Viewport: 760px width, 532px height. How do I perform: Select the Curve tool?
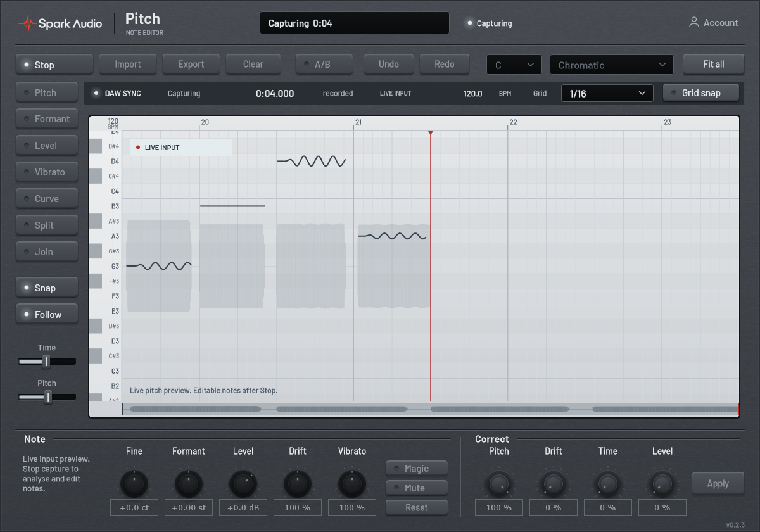click(47, 199)
